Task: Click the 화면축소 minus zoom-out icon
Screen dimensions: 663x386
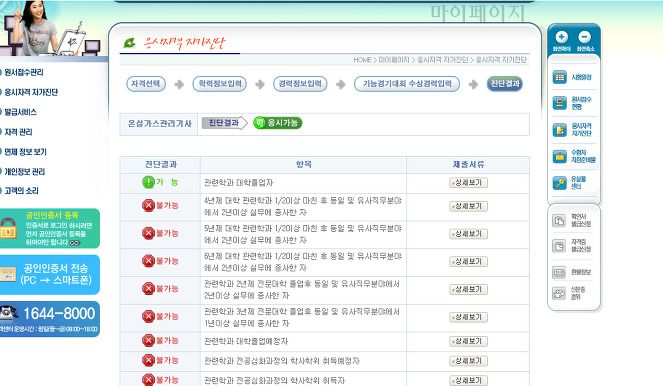Action: point(585,37)
